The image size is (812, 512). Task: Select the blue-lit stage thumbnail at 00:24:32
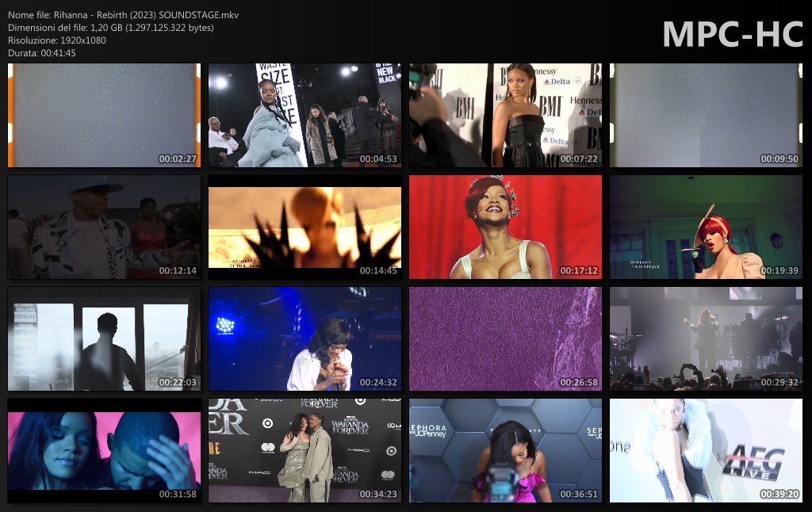304,339
